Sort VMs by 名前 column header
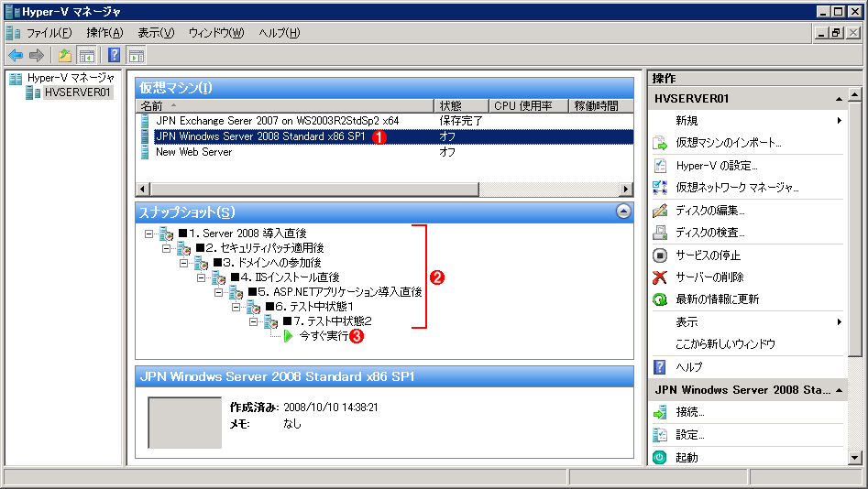The image size is (868, 489). (284, 105)
